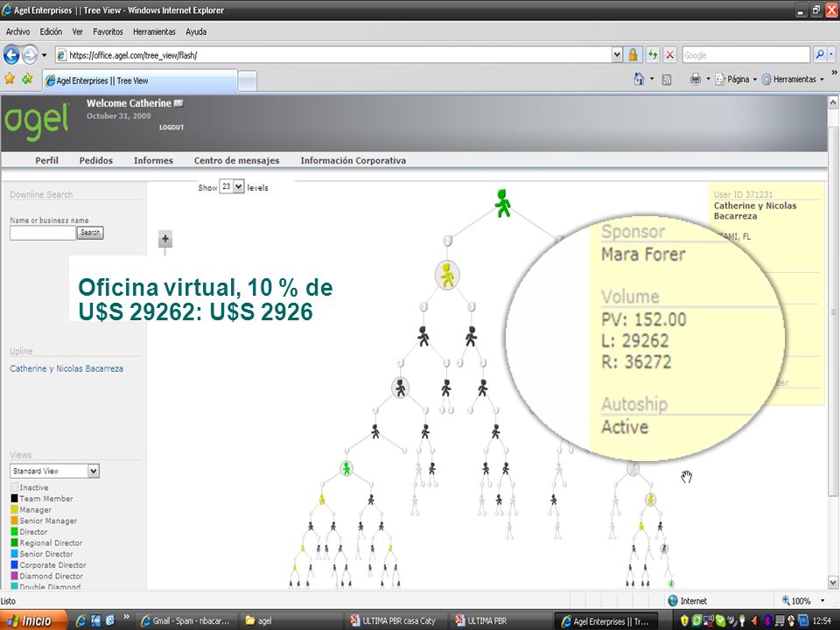The image size is (840, 630).
Task: Click the page vertical scrollbar down arrow
Action: click(x=833, y=582)
